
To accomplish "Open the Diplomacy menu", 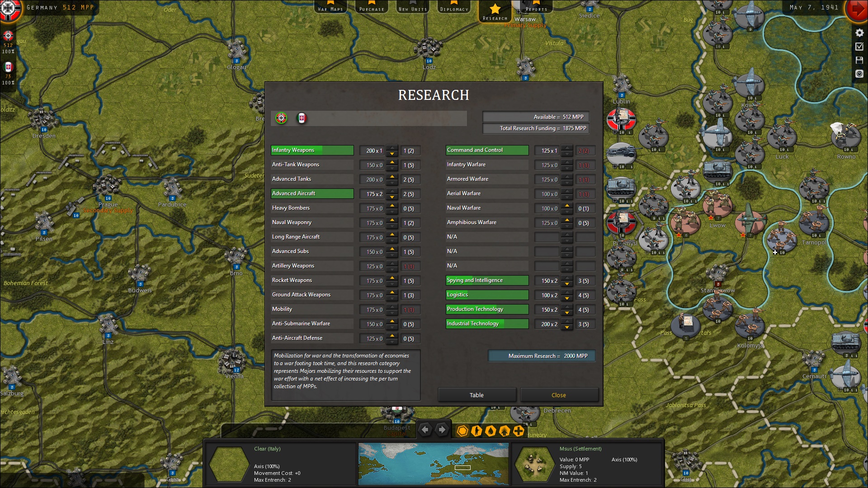I will [x=454, y=6].
